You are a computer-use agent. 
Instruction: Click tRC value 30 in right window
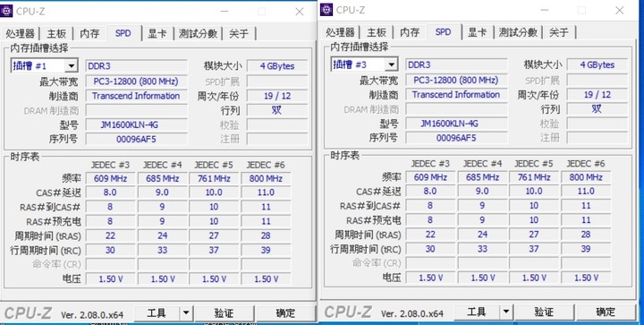430,249
